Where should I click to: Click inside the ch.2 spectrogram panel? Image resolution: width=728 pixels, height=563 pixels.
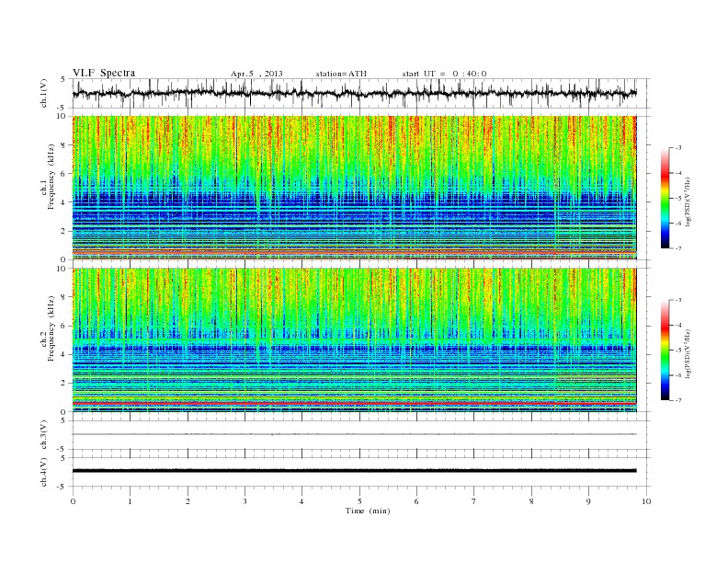click(354, 340)
